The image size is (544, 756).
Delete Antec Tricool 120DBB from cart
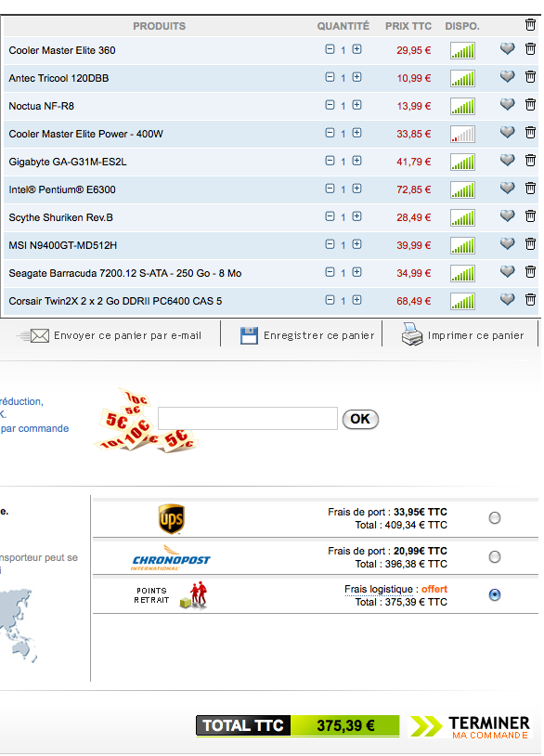530,77
